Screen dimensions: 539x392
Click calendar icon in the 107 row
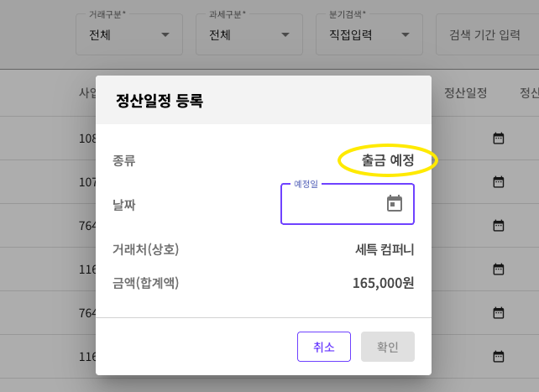click(x=498, y=181)
